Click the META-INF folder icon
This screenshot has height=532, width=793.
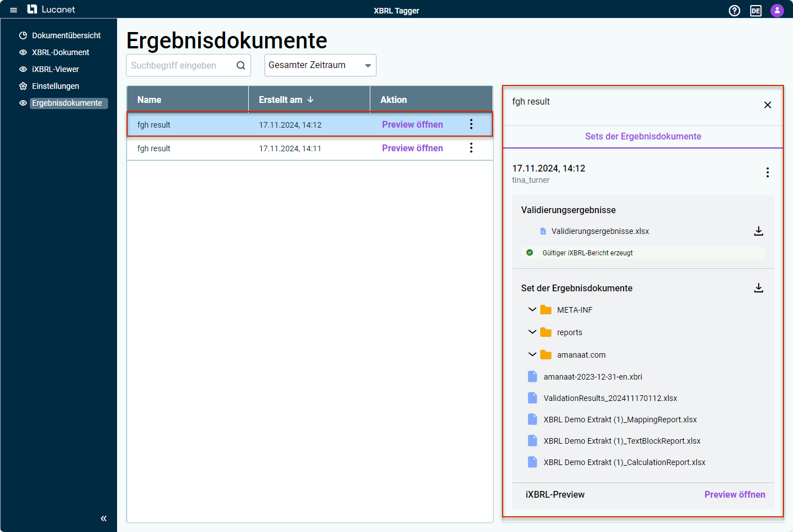546,310
